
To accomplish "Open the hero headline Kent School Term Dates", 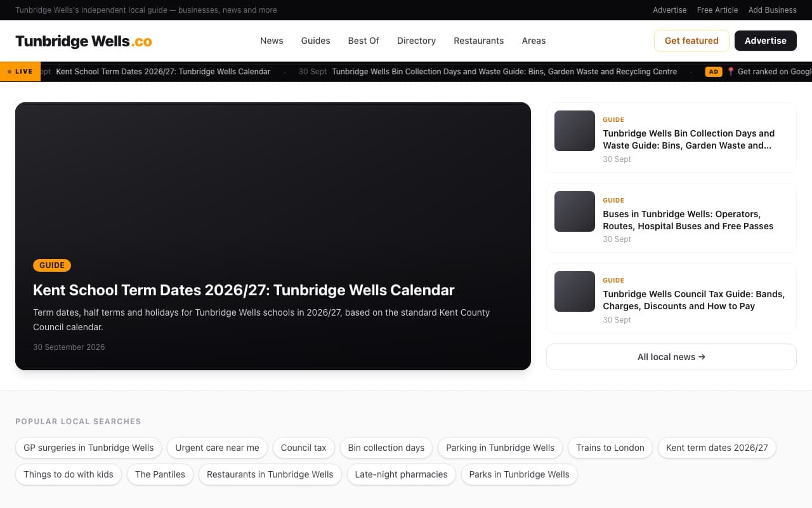I will 244,290.
